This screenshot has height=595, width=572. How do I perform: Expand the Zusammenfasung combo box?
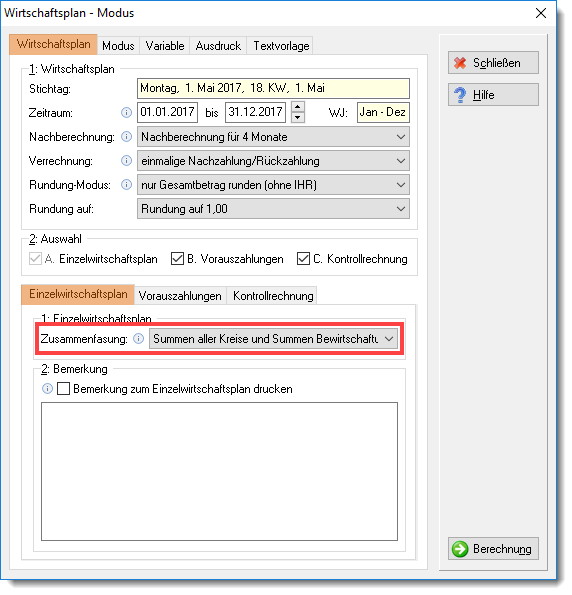[x=273, y=339]
